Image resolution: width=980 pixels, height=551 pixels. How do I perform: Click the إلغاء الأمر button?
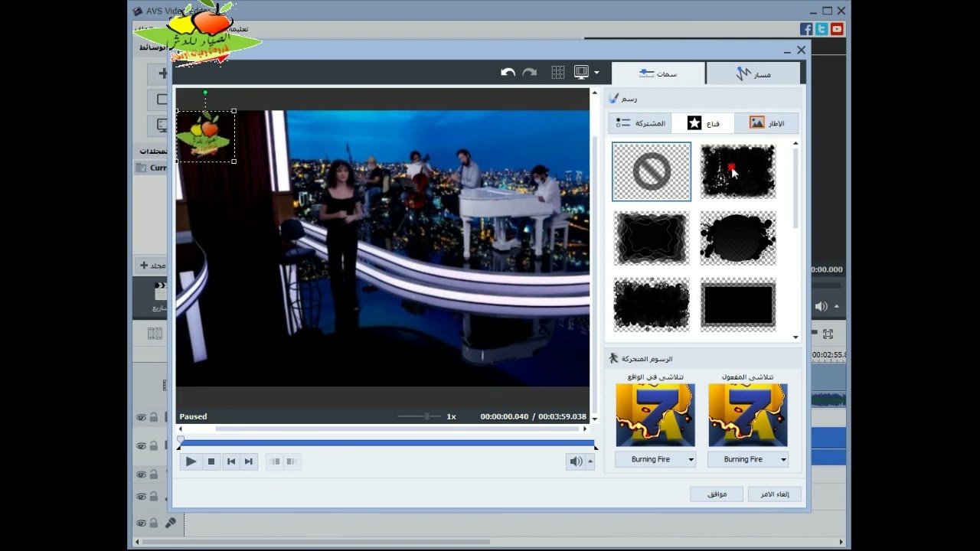pyautogui.click(x=775, y=494)
